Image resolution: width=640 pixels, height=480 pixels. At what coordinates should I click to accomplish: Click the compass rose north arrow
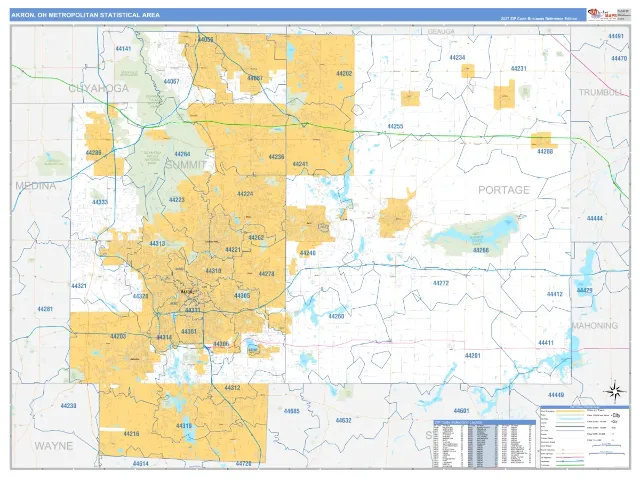[615, 391]
